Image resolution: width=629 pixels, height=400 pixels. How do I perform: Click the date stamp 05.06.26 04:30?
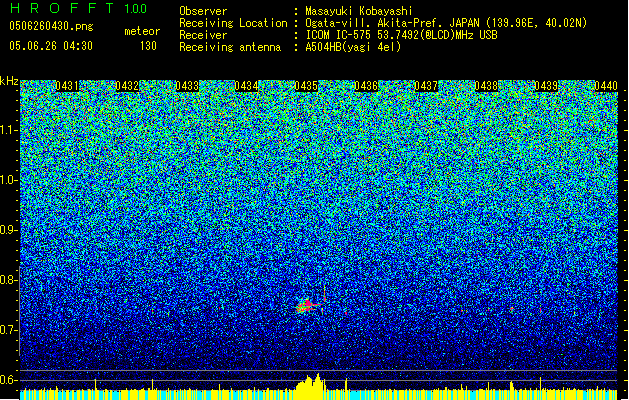point(51,46)
